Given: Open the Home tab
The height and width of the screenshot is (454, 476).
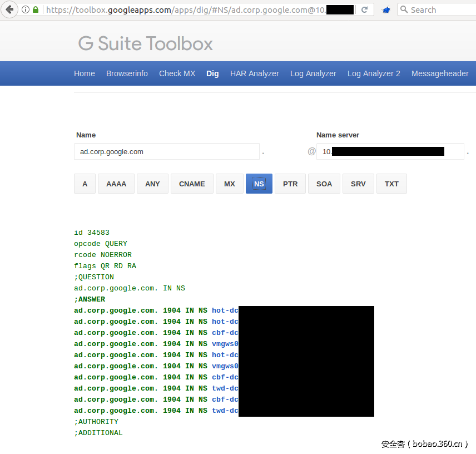Looking at the screenshot, I should tap(85, 73).
